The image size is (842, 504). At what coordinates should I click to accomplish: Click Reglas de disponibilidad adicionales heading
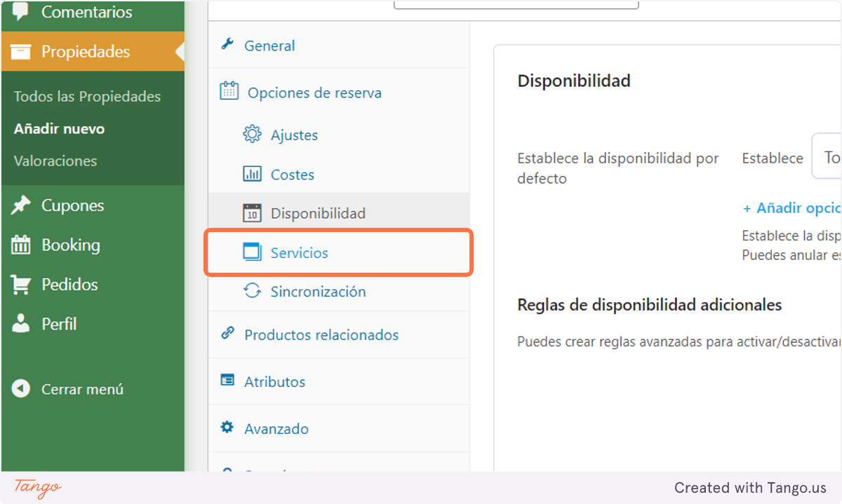tap(650, 305)
